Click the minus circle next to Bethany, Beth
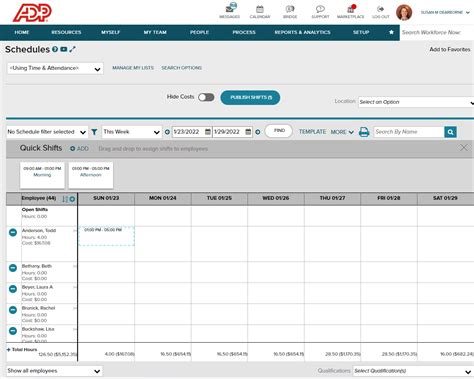Viewport: 474px width, 379px height. pyautogui.click(x=13, y=268)
